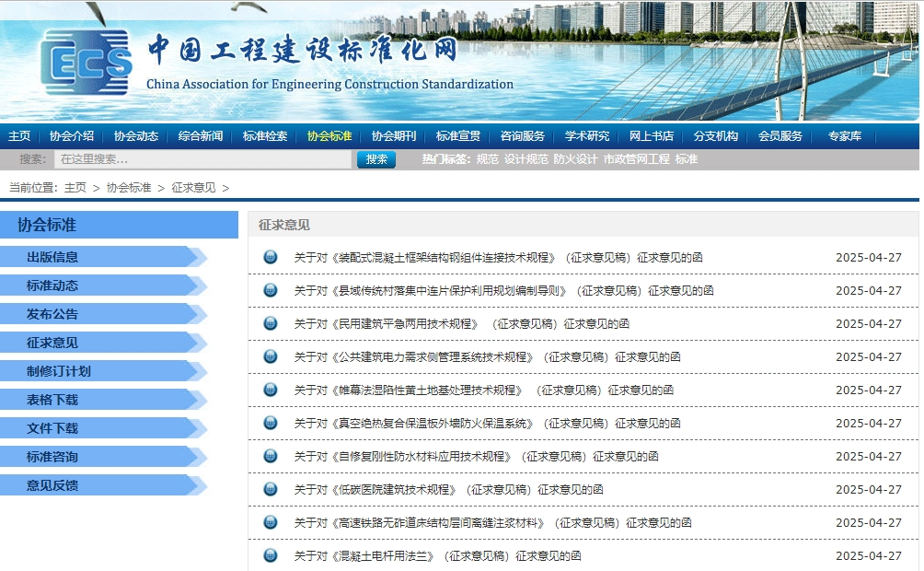Click the 主页 breadcrumb link
The width and height of the screenshot is (924, 571).
[75, 188]
